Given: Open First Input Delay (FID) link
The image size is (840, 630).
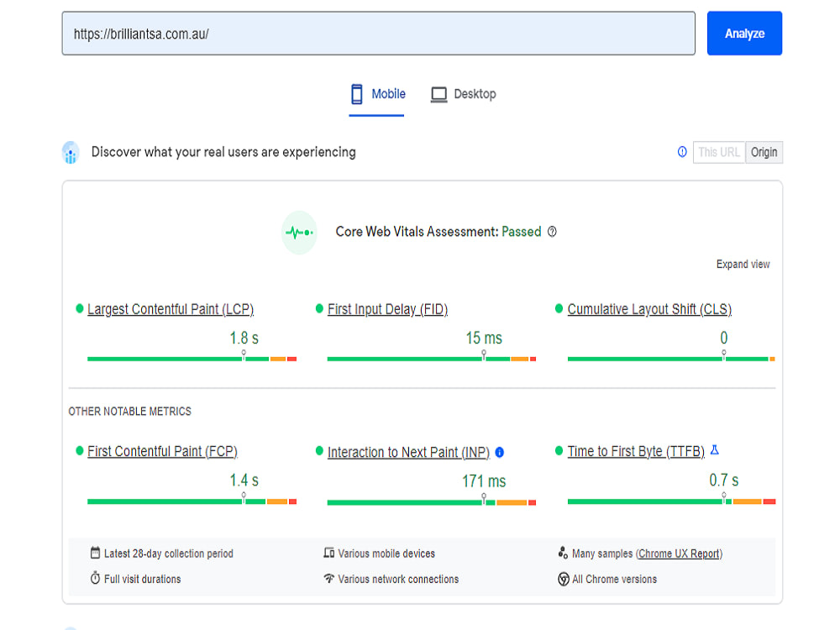Looking at the screenshot, I should [x=387, y=309].
